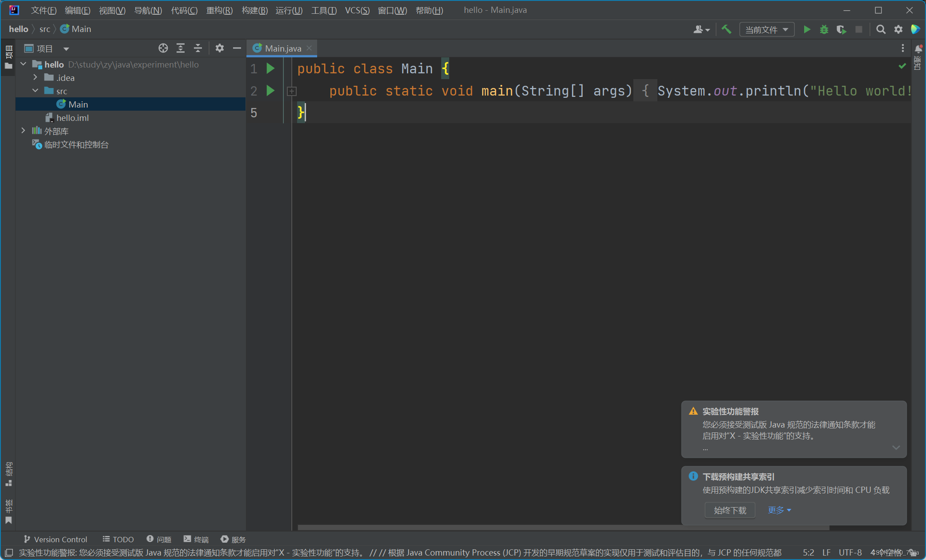
Task: Select opened file with the locate icon
Action: 163,48
